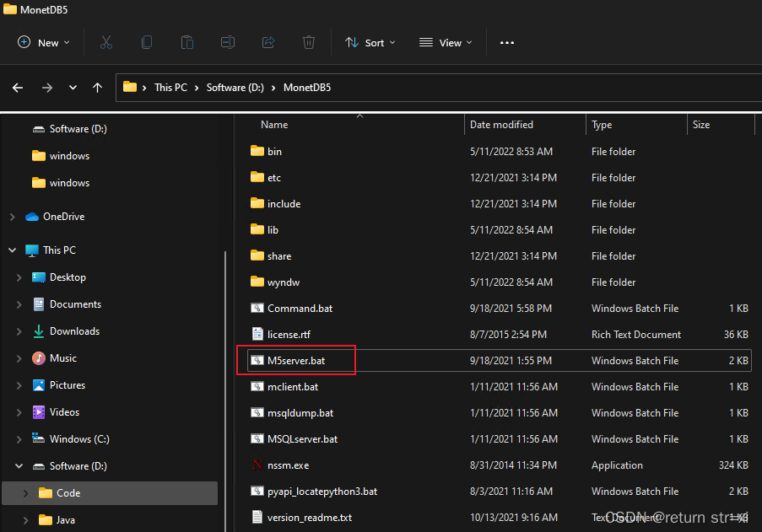Click the Delete trash icon
The image size is (762, 532).
coord(309,43)
